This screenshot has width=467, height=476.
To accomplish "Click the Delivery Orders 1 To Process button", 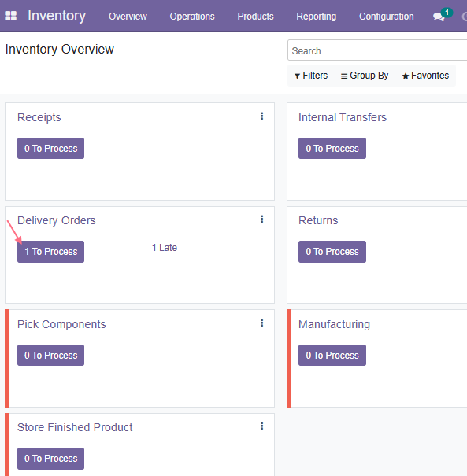I will tap(50, 252).
